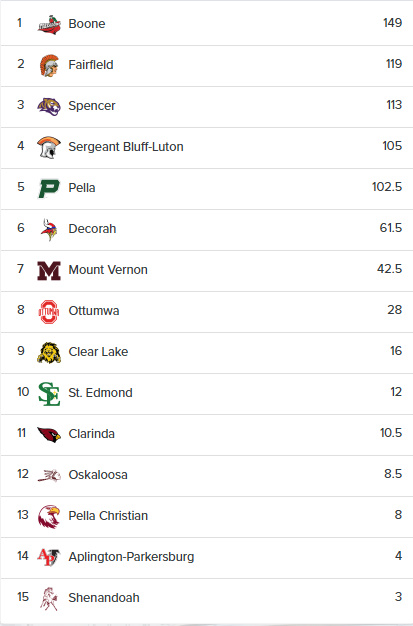
Task: Click Fairfield's score of 119
Action: click(x=394, y=63)
